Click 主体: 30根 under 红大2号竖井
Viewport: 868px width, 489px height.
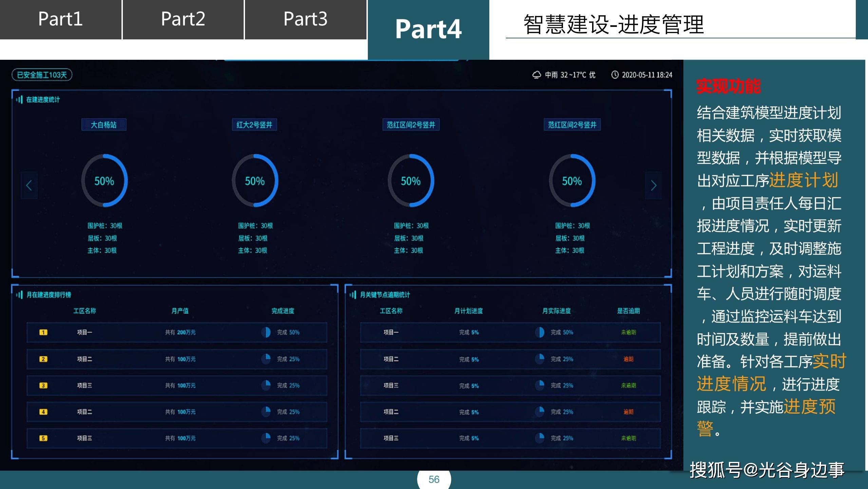pos(252,250)
